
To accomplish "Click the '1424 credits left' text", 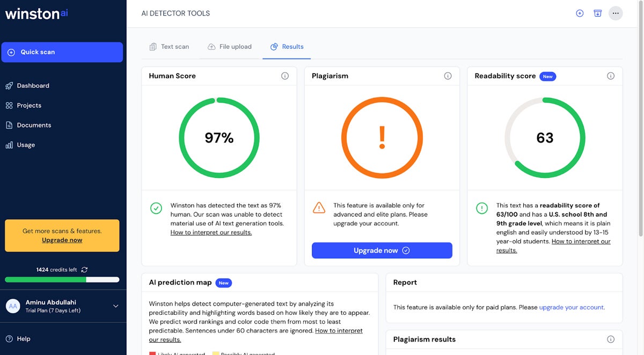I will [x=56, y=270].
